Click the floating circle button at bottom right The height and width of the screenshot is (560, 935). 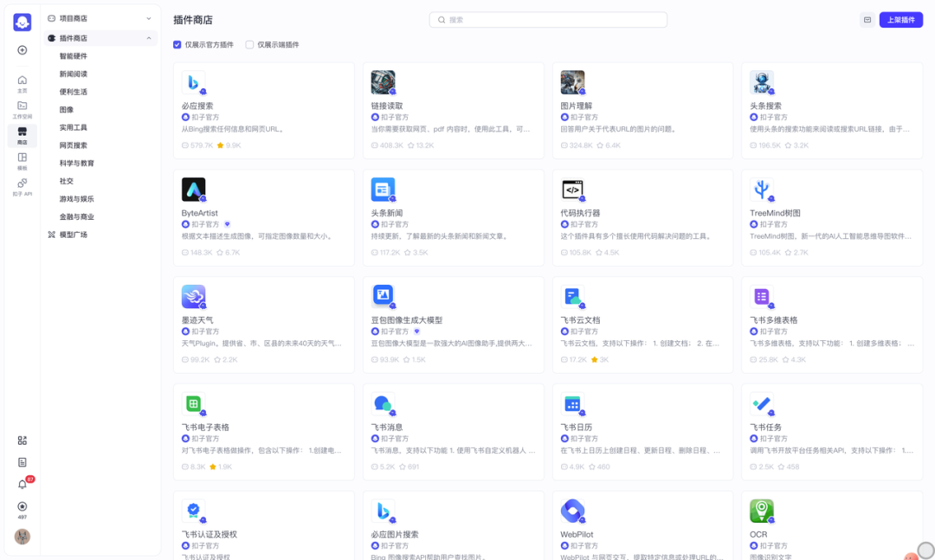click(x=925, y=550)
